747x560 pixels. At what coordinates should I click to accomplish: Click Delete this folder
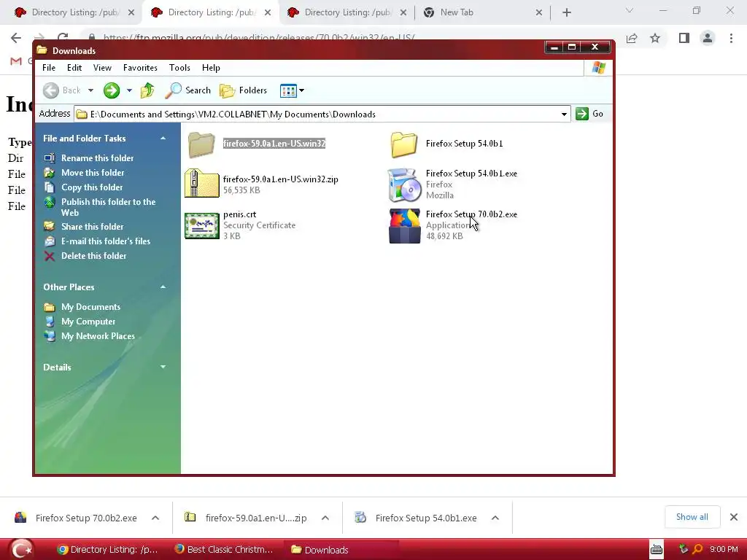94,256
